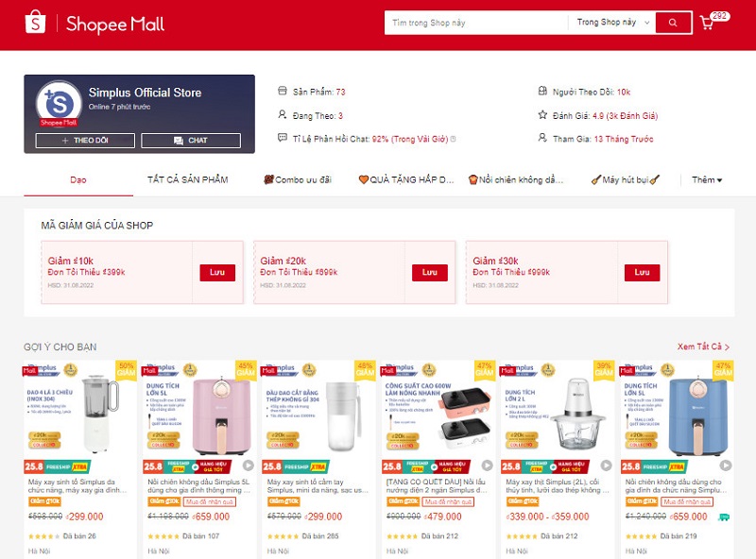The image size is (756, 559).
Task: Click the red search magnifier button
Action: (x=673, y=22)
